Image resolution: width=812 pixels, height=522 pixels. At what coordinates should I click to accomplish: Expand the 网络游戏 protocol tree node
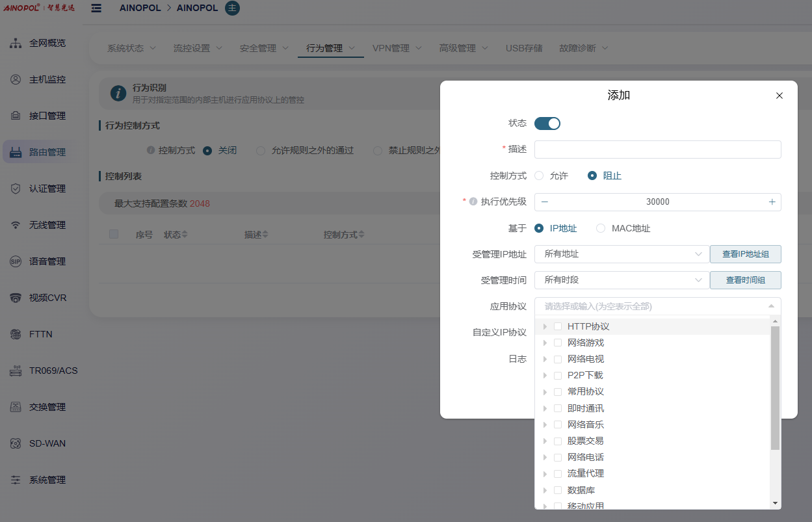(545, 343)
